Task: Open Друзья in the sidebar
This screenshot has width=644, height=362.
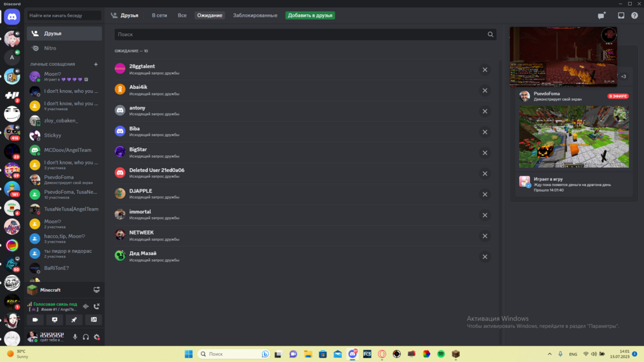Action: coord(64,33)
